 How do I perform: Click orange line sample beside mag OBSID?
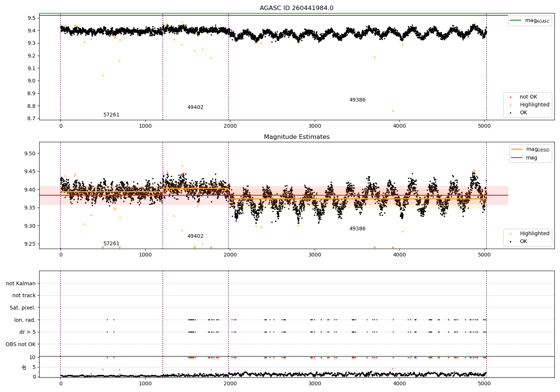[517, 149]
